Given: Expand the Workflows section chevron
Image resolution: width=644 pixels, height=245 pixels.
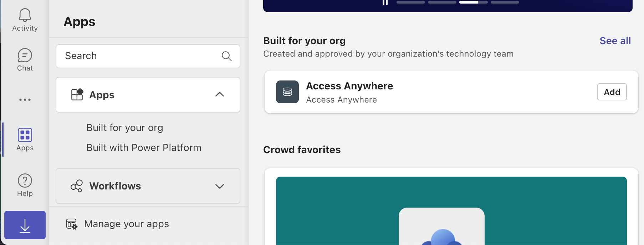Looking at the screenshot, I should [220, 186].
